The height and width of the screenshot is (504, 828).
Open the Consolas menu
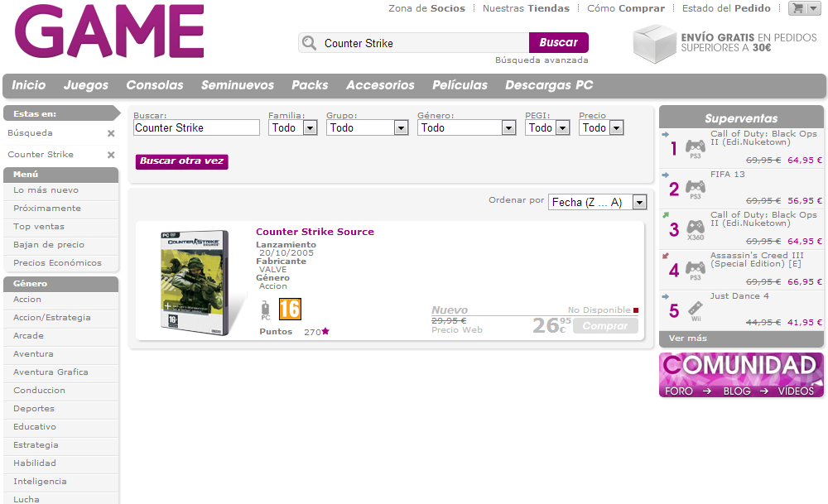pos(155,85)
